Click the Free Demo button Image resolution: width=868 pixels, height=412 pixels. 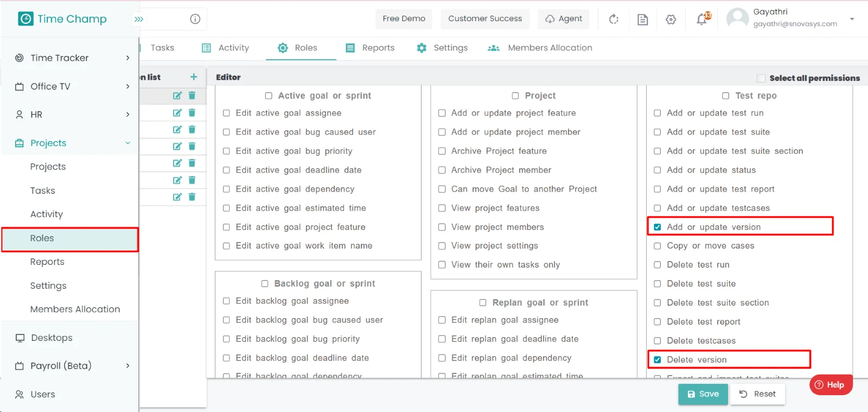(x=404, y=18)
